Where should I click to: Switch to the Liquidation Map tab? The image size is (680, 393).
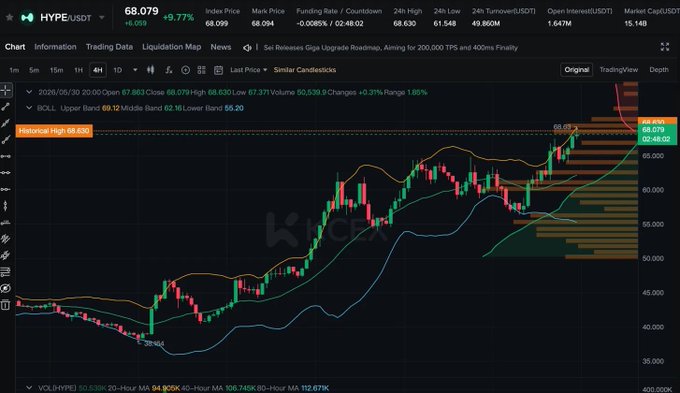[x=171, y=47]
